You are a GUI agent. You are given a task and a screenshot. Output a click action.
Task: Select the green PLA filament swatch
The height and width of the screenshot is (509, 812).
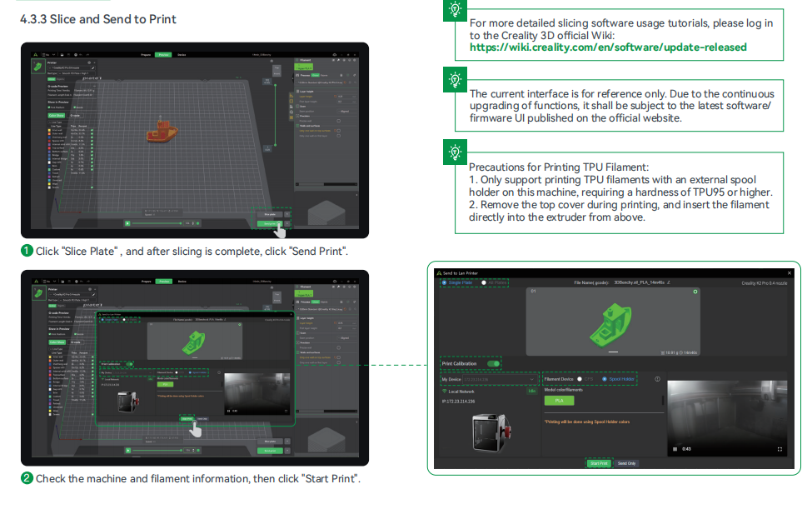560,401
